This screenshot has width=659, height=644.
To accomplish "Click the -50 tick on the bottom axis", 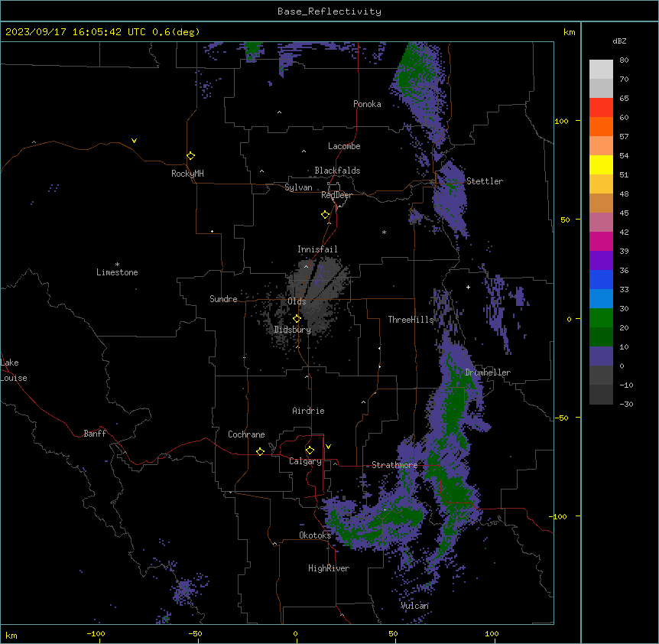I will [x=195, y=633].
